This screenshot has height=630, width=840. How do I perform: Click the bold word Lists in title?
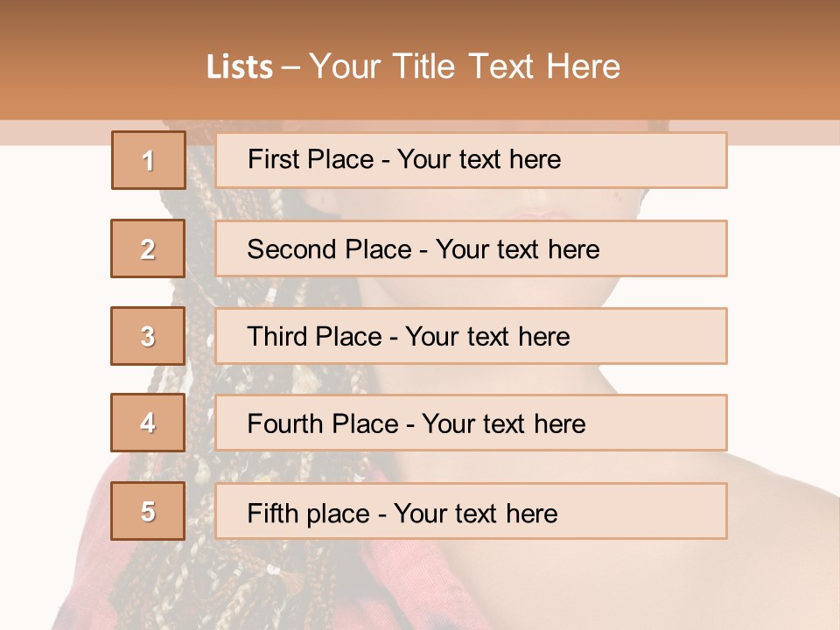(240, 67)
